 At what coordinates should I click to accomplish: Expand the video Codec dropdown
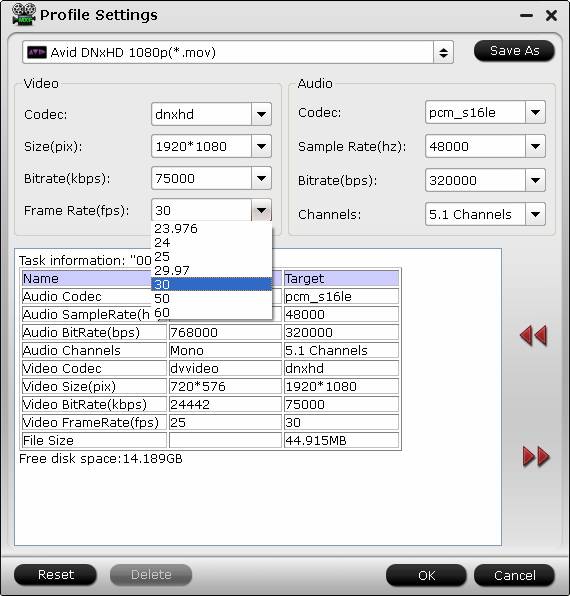click(x=261, y=114)
